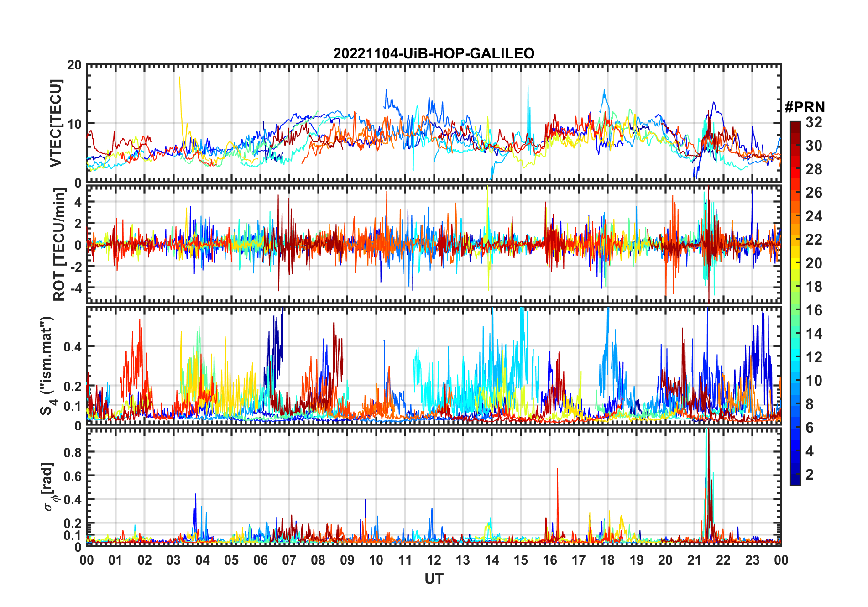Select tick label 0.1 on S4 axis
The height and width of the screenshot is (607, 868).
(x=72, y=406)
